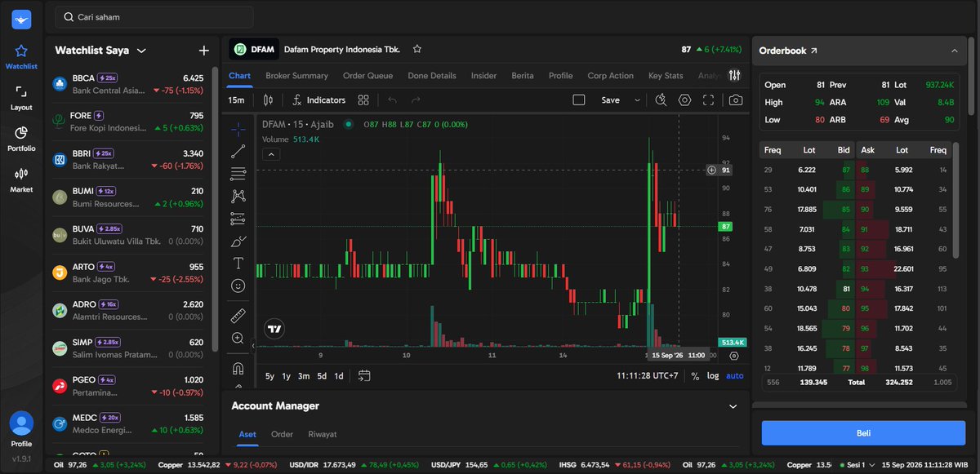
Task: Open the Portfolio sidebar section
Action: (21, 140)
